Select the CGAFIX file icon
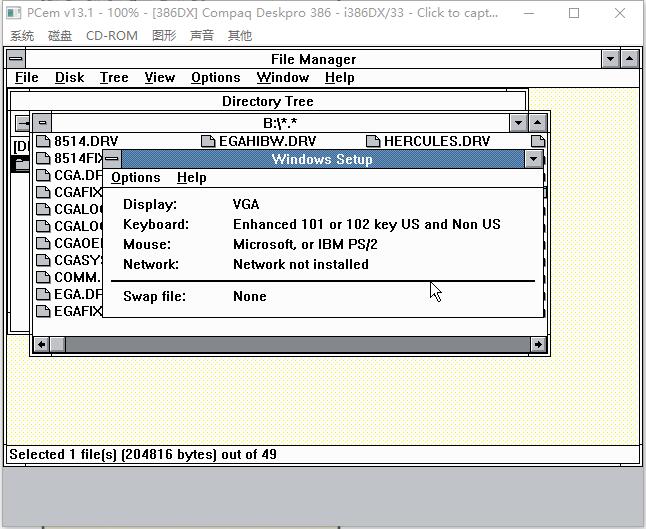This screenshot has width=646, height=529. point(42,192)
